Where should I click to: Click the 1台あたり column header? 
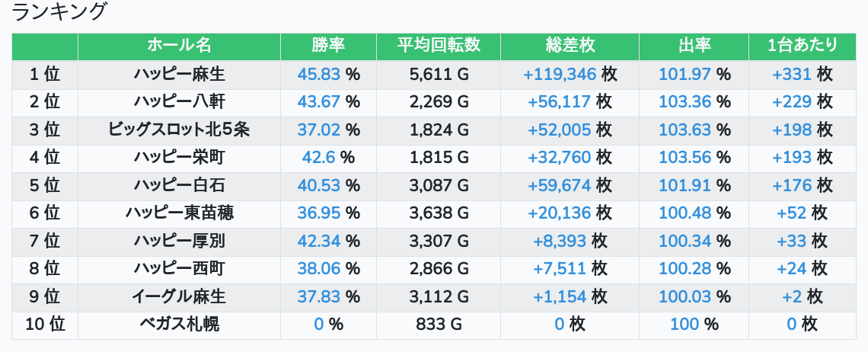[803, 46]
